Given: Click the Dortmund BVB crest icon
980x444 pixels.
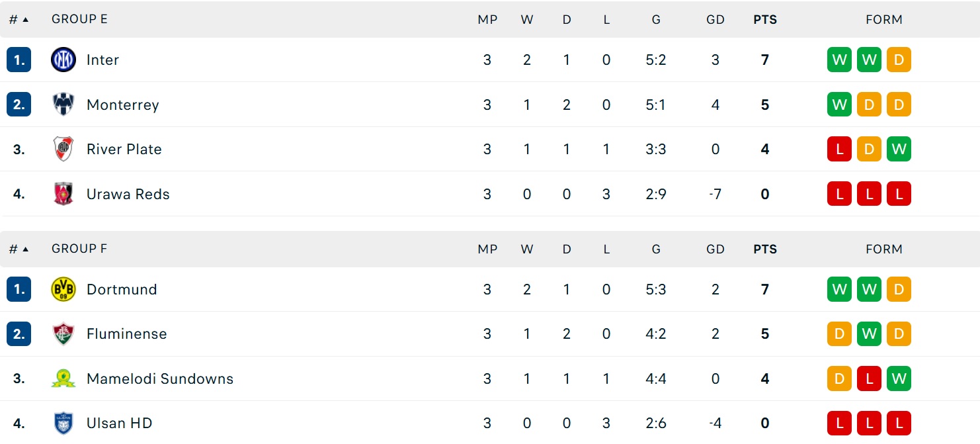Looking at the screenshot, I should [63, 290].
